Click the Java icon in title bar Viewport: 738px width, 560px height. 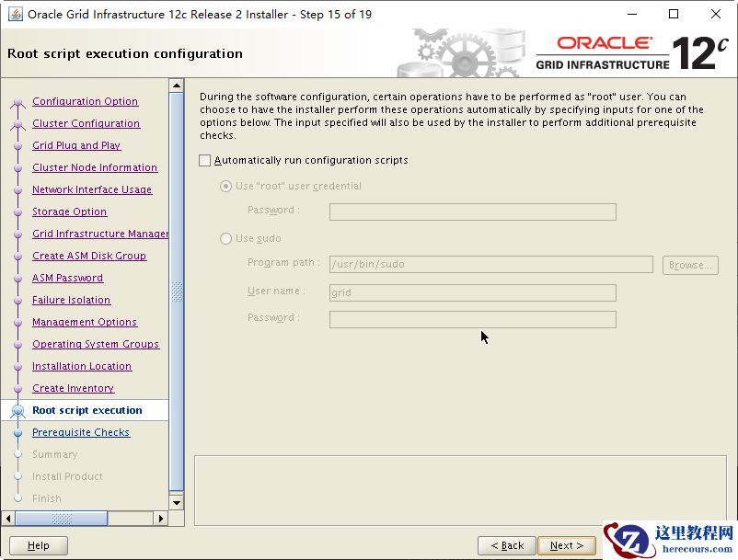point(16,14)
